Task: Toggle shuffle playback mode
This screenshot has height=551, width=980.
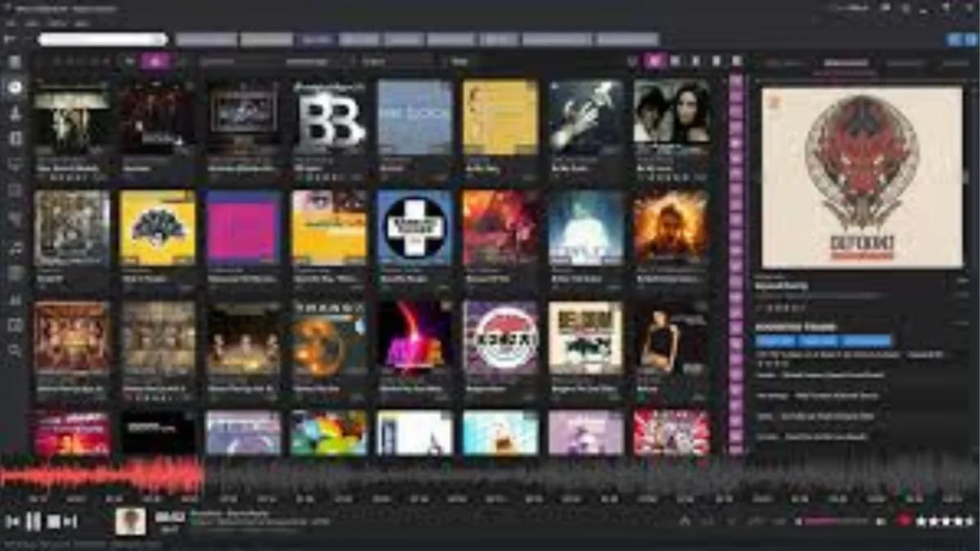Action: 687,520
